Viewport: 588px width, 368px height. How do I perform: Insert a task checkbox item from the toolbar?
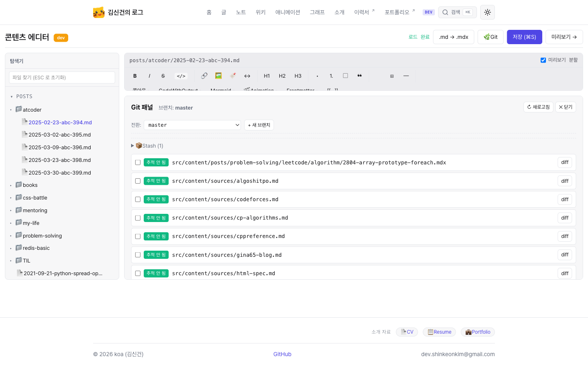click(x=345, y=76)
